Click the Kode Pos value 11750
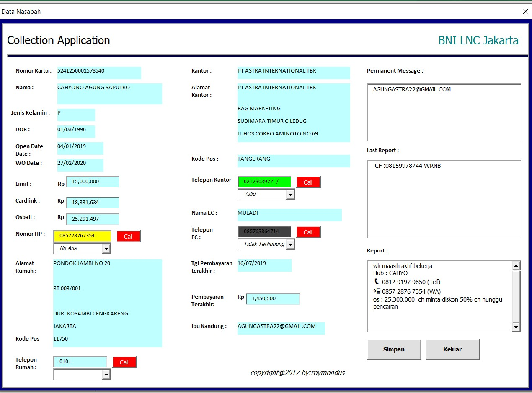The width and height of the screenshot is (532, 393). coord(60,339)
